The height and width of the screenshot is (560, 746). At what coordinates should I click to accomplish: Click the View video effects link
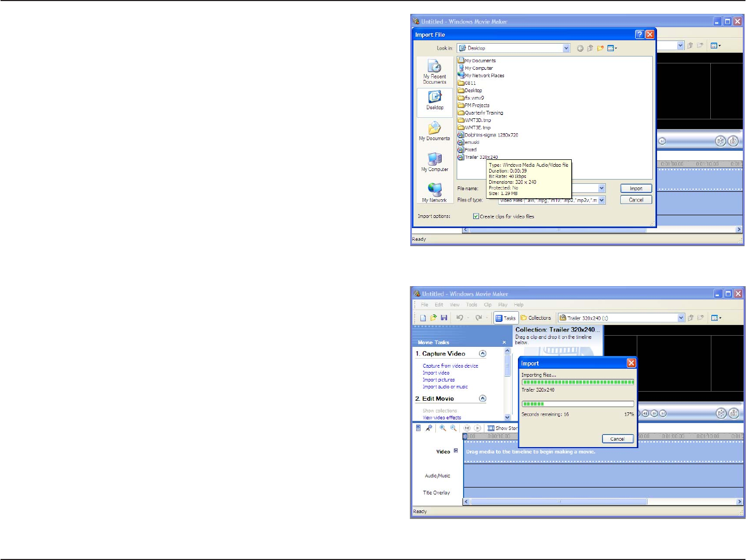442,418
